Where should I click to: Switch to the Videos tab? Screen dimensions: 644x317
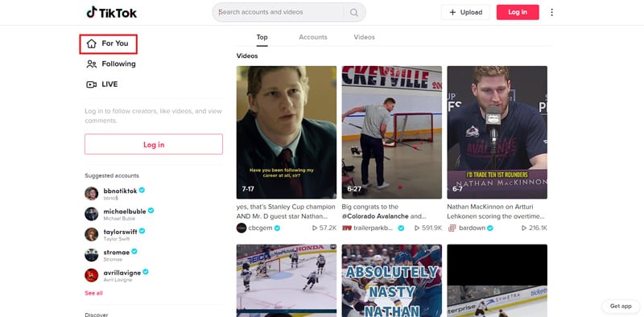point(365,37)
